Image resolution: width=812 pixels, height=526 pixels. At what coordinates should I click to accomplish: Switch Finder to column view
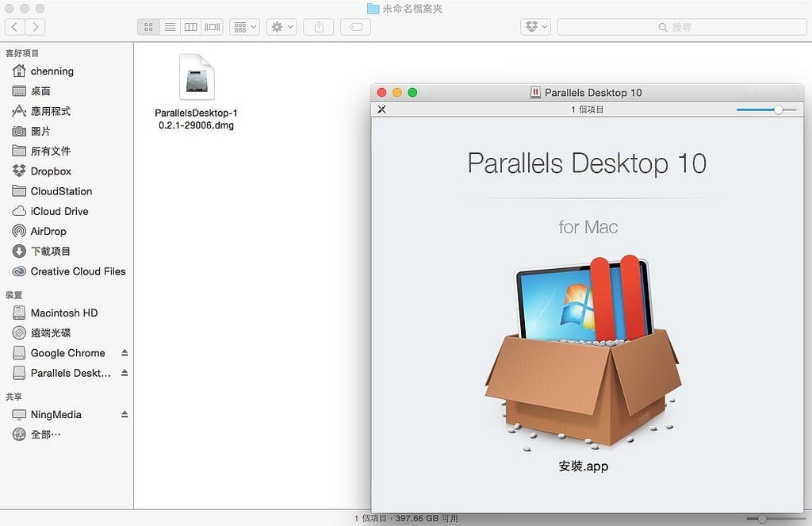click(191, 27)
